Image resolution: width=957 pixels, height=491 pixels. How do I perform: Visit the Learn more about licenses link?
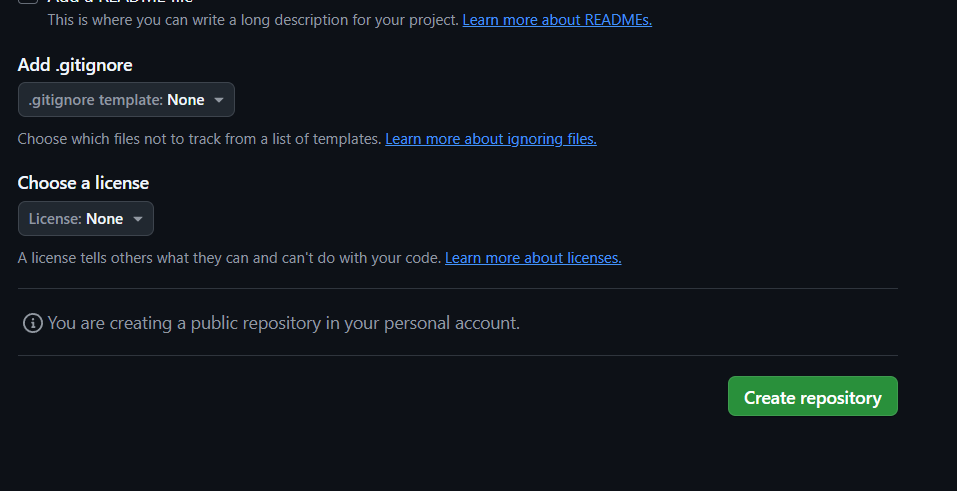click(x=533, y=258)
